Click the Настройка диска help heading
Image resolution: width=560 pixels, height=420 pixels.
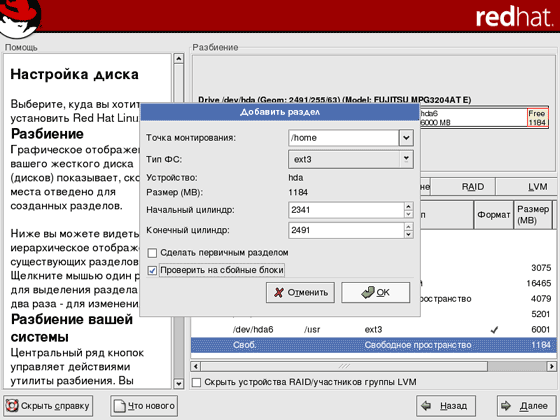tap(74, 74)
